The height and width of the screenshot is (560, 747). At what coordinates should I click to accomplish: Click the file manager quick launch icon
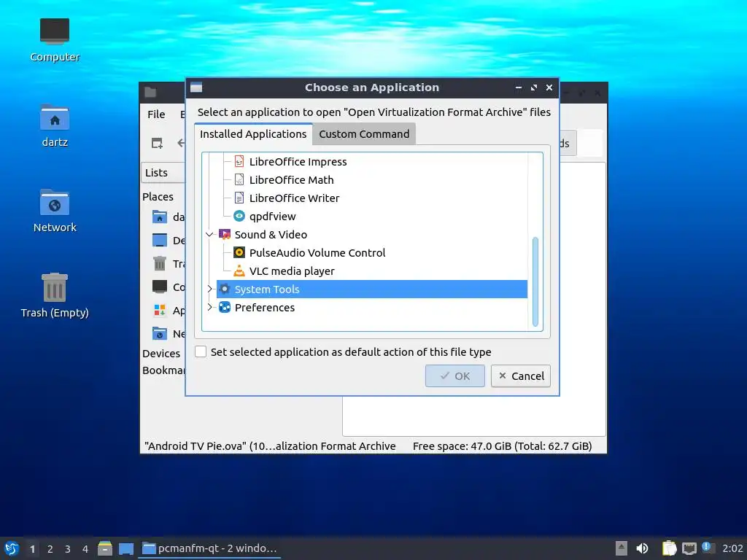(x=105, y=548)
